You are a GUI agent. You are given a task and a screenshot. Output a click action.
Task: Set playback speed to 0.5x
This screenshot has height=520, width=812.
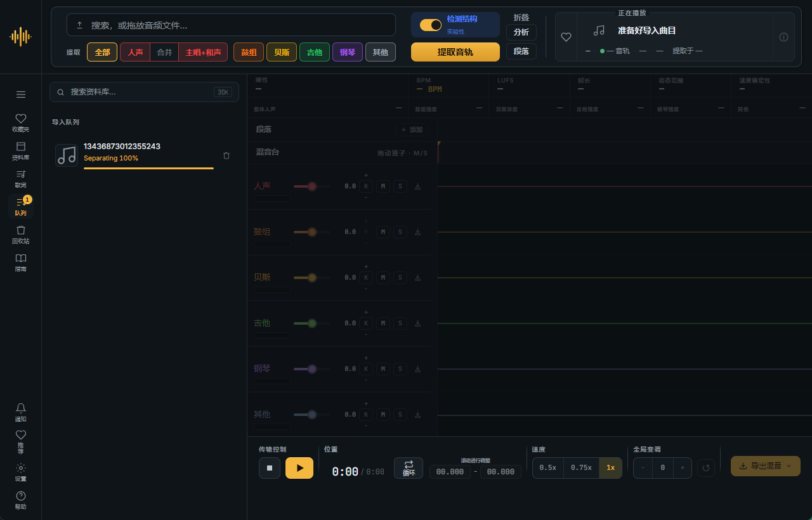[x=547, y=468]
